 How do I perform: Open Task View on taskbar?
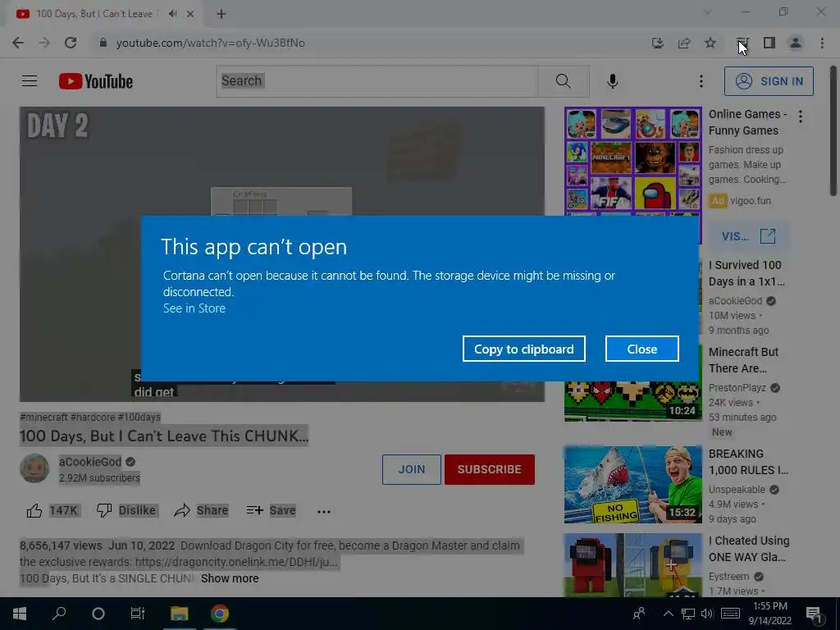tap(138, 614)
